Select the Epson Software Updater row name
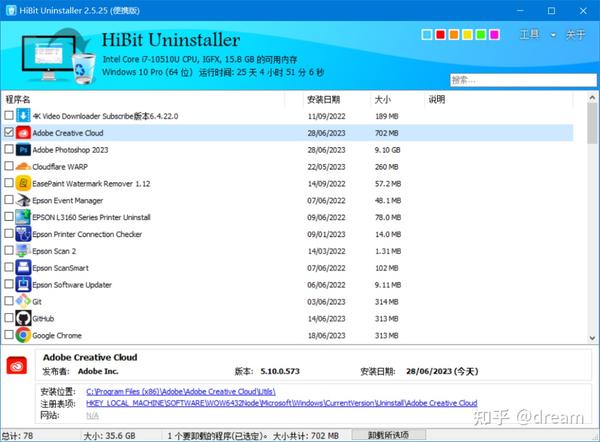This screenshot has width=600, height=442. pos(72,285)
